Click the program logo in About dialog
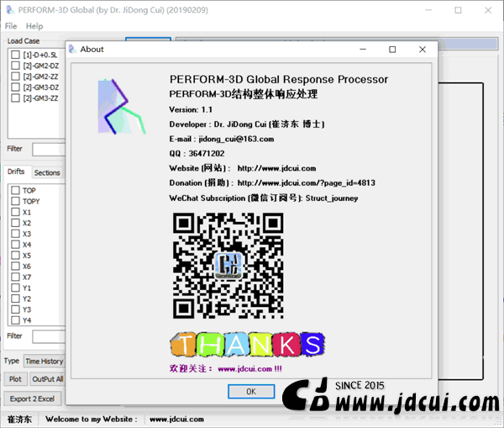 pyautogui.click(x=122, y=107)
